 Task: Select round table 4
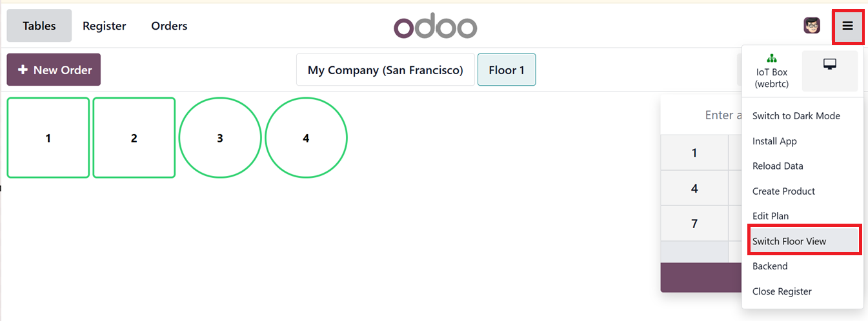[306, 138]
